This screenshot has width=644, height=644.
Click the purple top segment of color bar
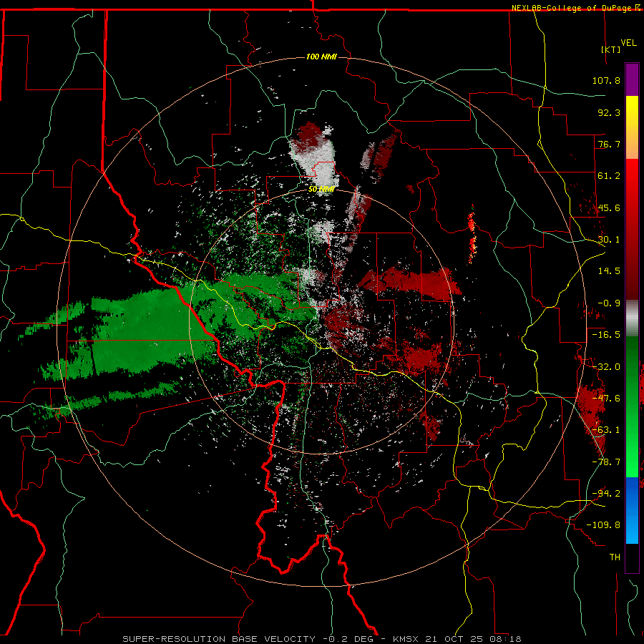[632, 80]
